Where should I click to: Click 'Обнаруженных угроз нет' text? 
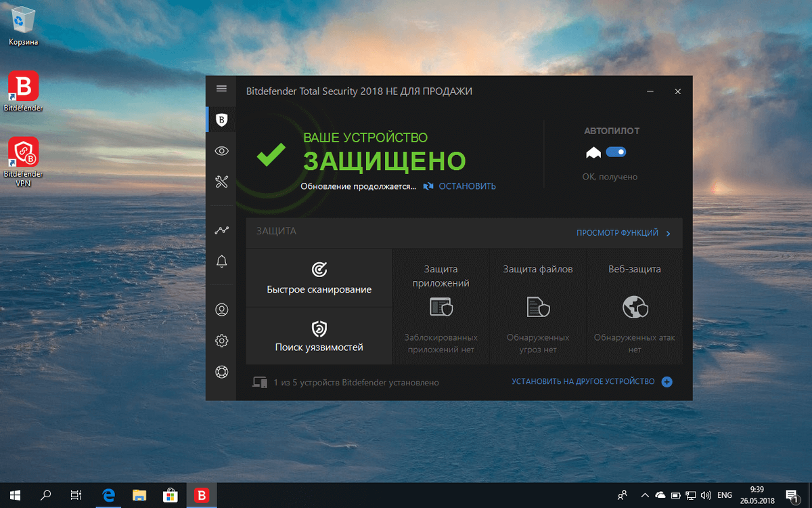pyautogui.click(x=538, y=343)
